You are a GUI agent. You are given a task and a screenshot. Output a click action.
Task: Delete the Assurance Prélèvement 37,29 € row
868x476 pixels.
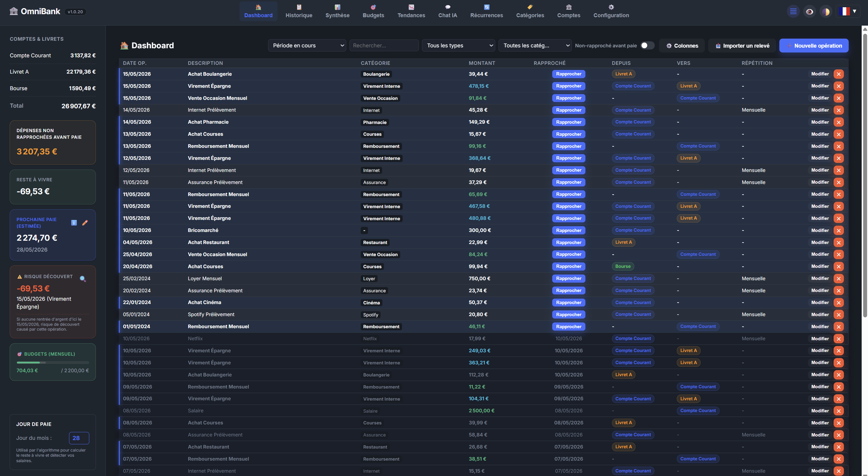coord(838,182)
